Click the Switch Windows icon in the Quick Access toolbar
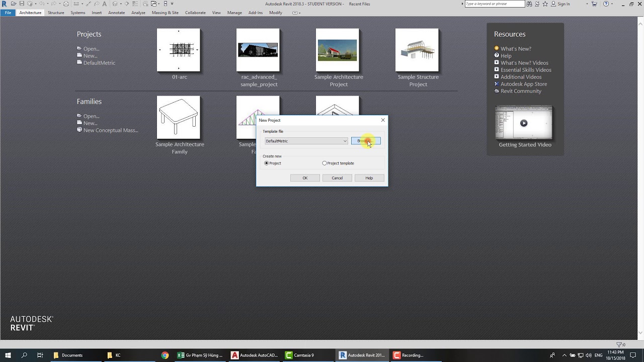The width and height of the screenshot is (644, 362). coord(154,4)
